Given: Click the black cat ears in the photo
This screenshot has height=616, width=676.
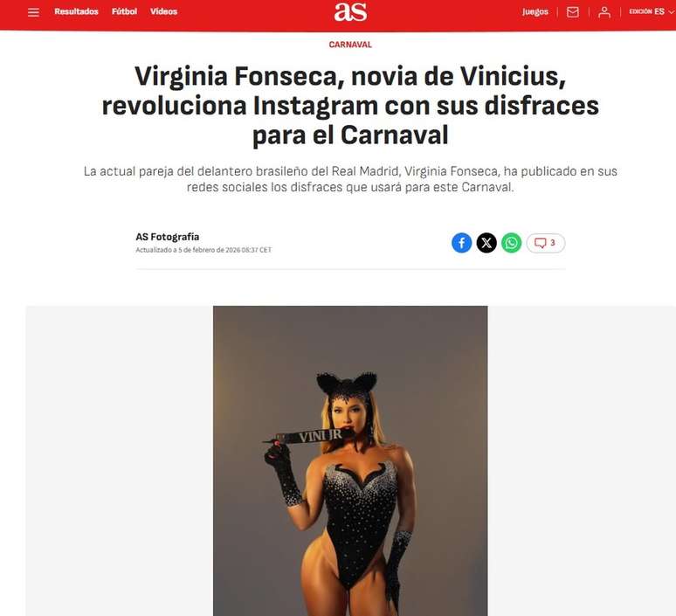Looking at the screenshot, I should [347, 384].
